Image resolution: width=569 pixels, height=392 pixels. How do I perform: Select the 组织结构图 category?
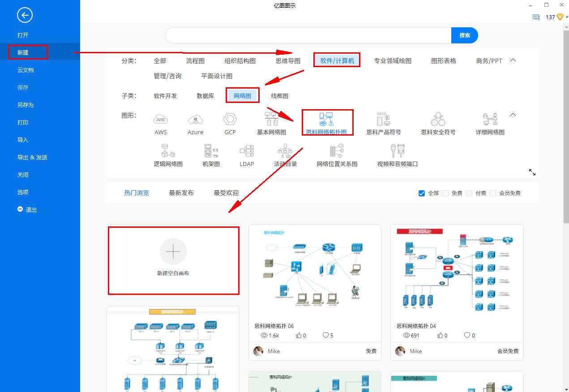(x=240, y=61)
